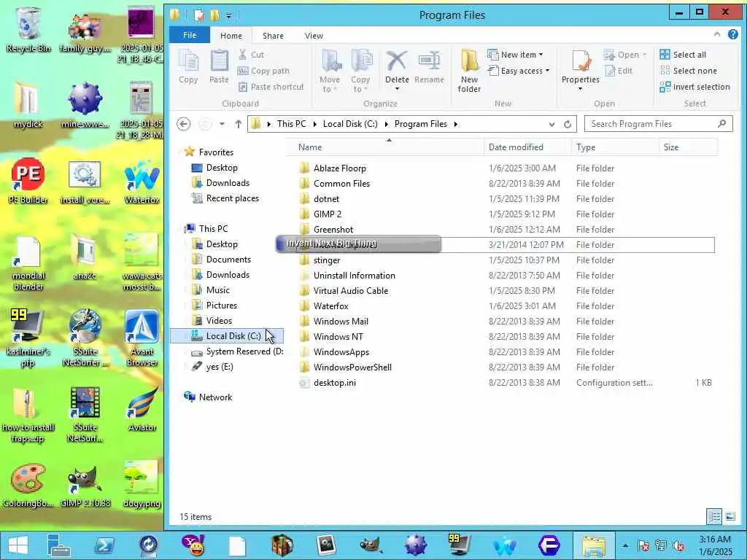747x560 pixels.
Task: Select Recent places in navigation pane
Action: [233, 198]
